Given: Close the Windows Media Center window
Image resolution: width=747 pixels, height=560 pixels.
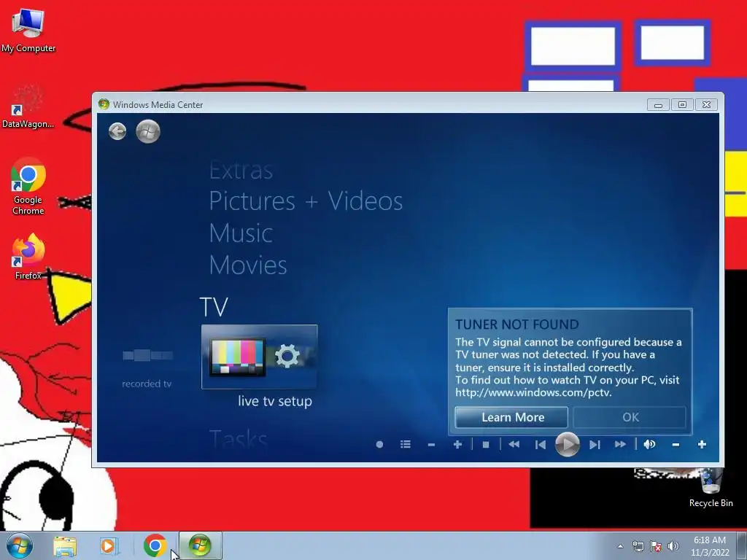Looking at the screenshot, I should coord(706,105).
